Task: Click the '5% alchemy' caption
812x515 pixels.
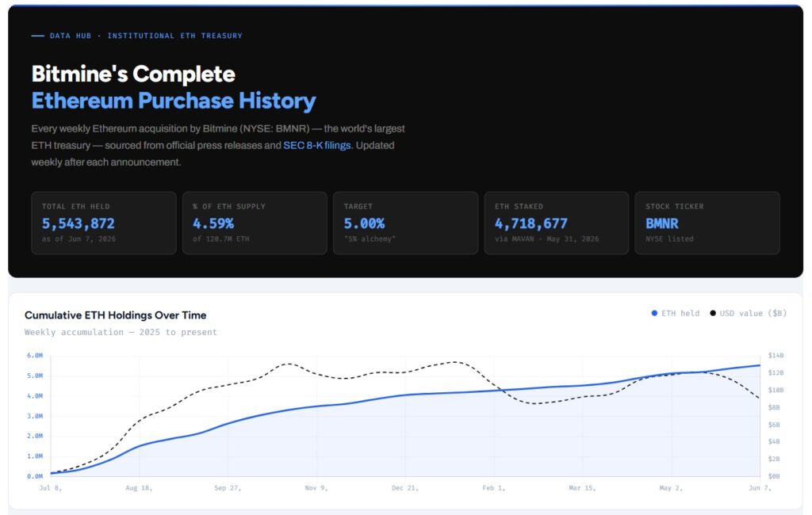Action: (x=370, y=239)
